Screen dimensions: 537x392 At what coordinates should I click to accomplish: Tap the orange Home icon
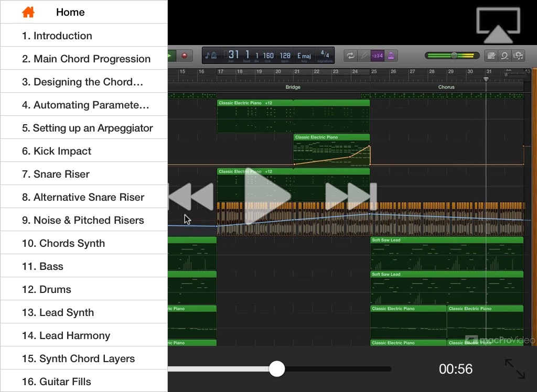[x=28, y=12]
